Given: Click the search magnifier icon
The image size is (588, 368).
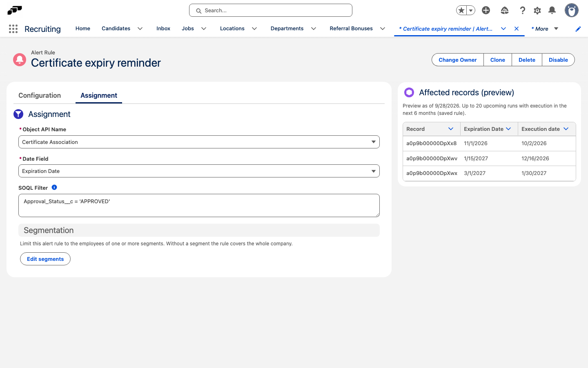Looking at the screenshot, I should click(x=198, y=11).
